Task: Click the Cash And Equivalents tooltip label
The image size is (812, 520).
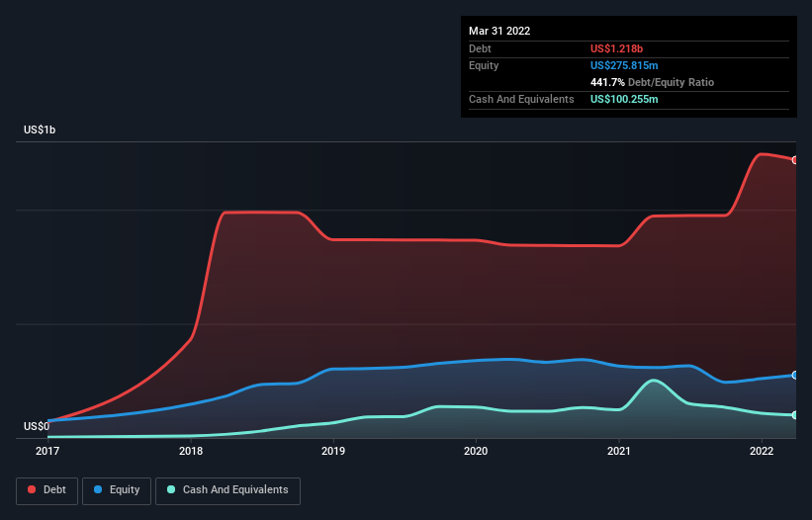Action: (x=521, y=99)
